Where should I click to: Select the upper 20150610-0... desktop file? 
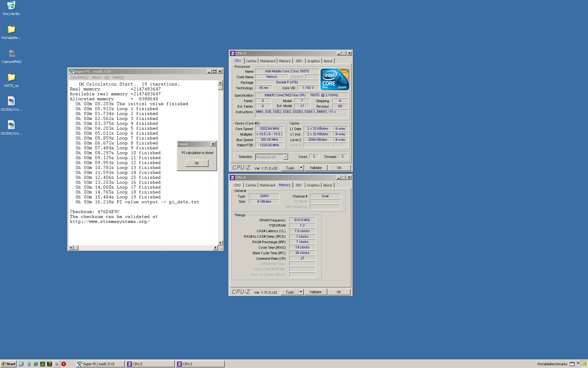click(x=11, y=104)
